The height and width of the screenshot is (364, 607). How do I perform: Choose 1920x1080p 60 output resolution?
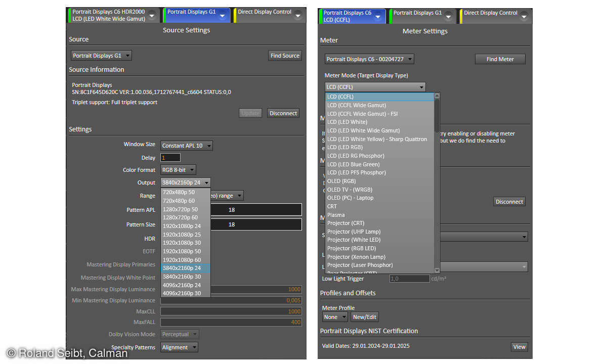pos(186,260)
